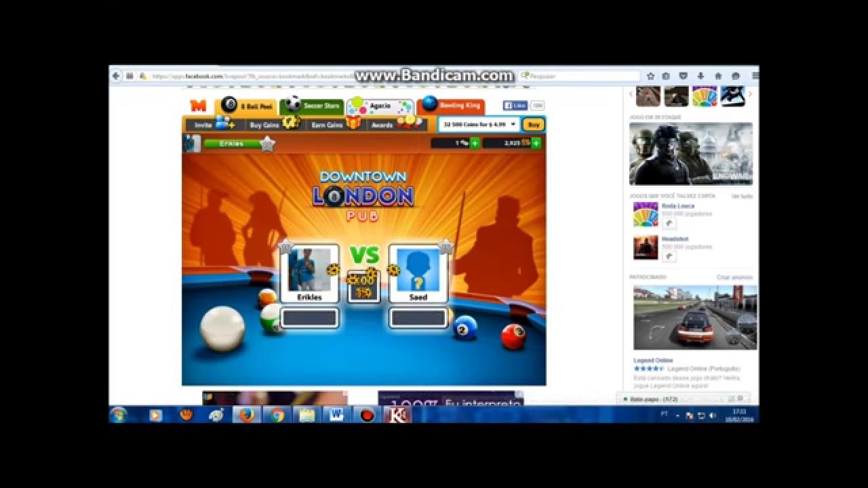Open the bookmarks list icon
Viewport: 868px width, 488px height.
[667, 76]
